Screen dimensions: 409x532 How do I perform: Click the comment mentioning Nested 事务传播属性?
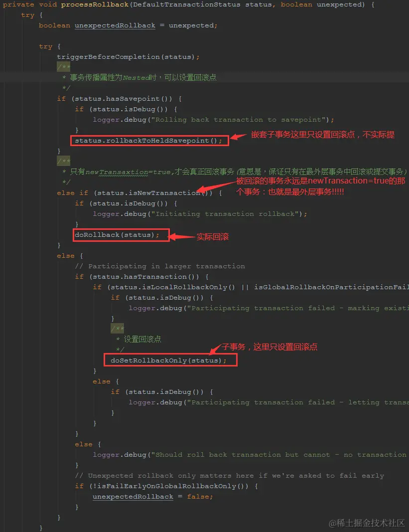pyautogui.click(x=139, y=78)
